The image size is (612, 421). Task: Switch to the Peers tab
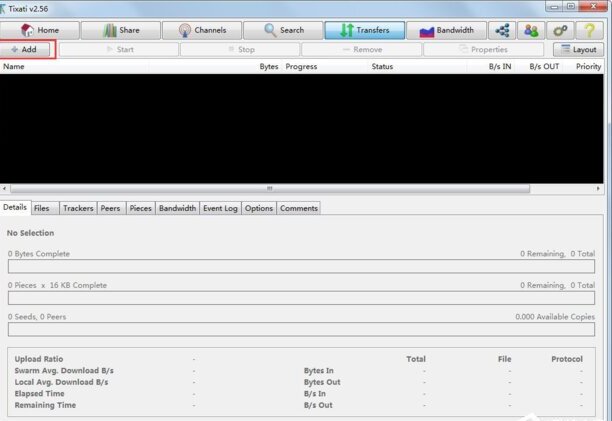tap(110, 208)
